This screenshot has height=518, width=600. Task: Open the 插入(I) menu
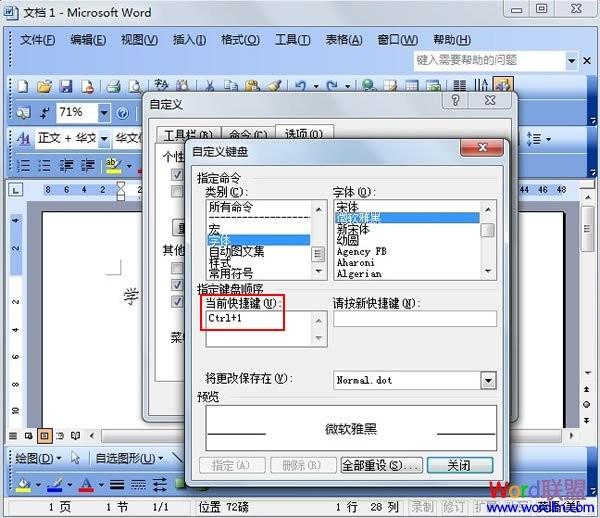point(189,40)
